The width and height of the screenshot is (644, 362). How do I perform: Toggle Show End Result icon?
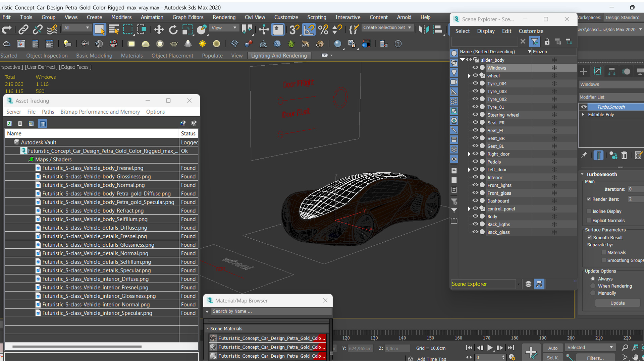click(x=598, y=155)
